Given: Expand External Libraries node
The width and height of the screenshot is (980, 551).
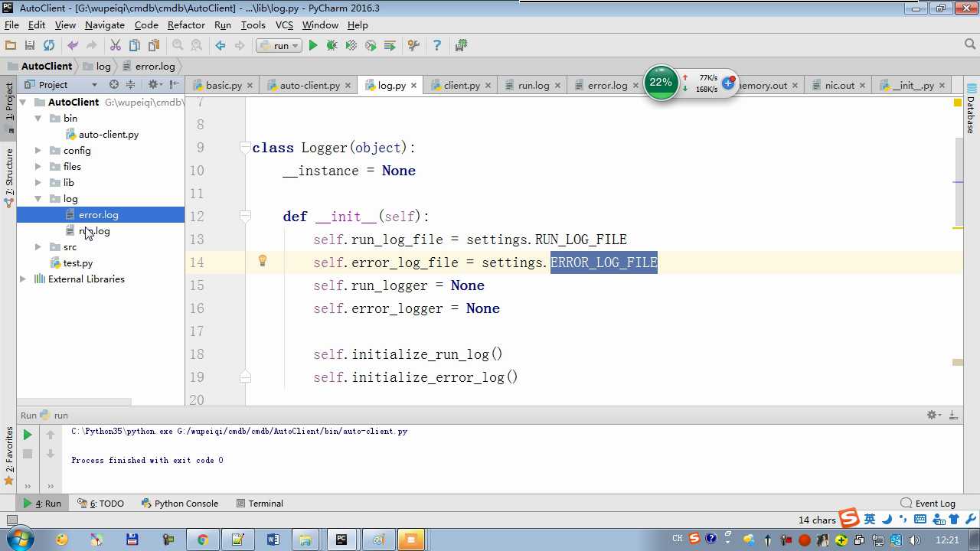Looking at the screenshot, I should coord(23,279).
